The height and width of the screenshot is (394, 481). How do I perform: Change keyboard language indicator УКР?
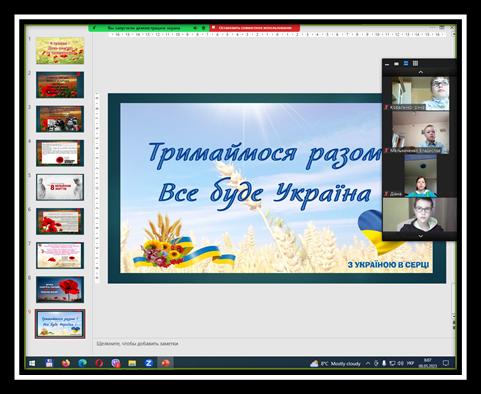coord(411,364)
